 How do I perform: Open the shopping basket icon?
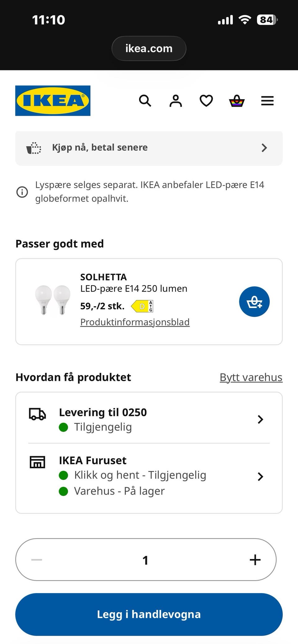(237, 101)
